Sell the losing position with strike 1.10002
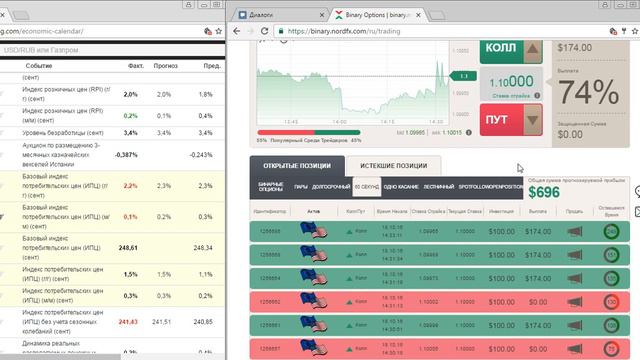640x360 pixels. (575, 302)
